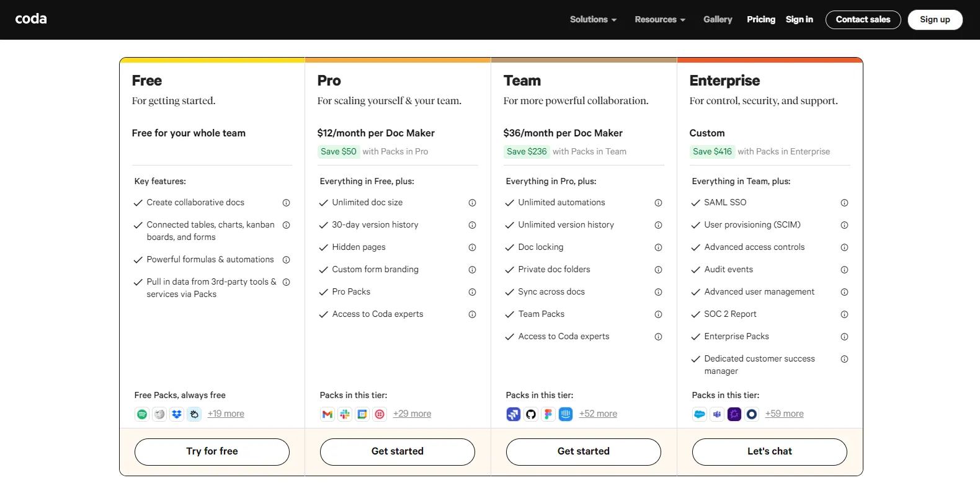Click the coda logo

pos(31,19)
